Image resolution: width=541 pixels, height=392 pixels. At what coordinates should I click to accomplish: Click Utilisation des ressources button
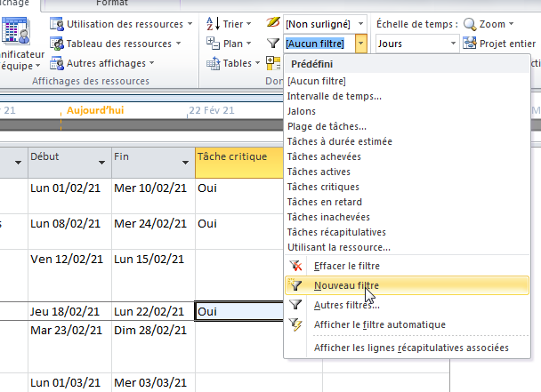(121, 23)
